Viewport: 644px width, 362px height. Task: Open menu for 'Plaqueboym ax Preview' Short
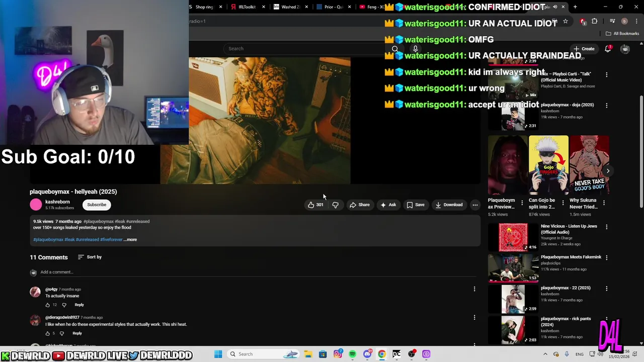tap(522, 203)
